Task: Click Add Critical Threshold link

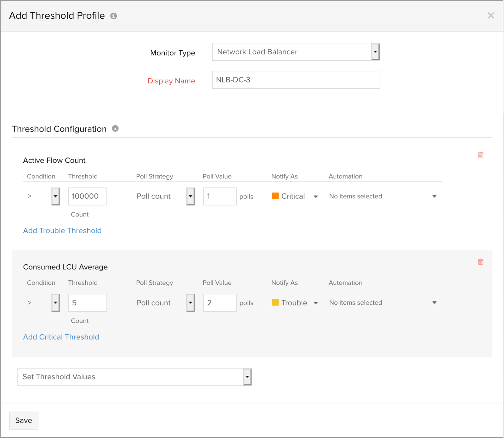Action: pos(61,337)
